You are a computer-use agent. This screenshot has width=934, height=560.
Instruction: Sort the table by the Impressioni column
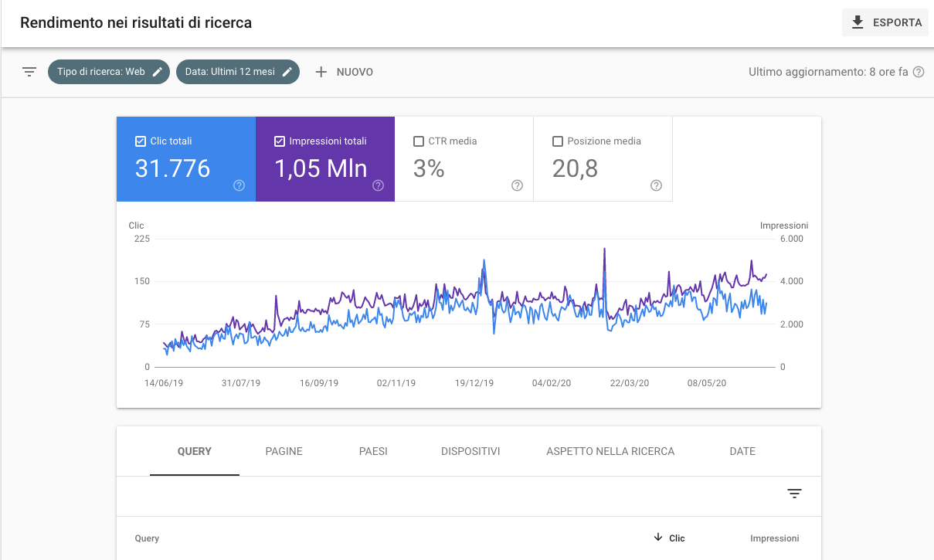[x=774, y=538]
